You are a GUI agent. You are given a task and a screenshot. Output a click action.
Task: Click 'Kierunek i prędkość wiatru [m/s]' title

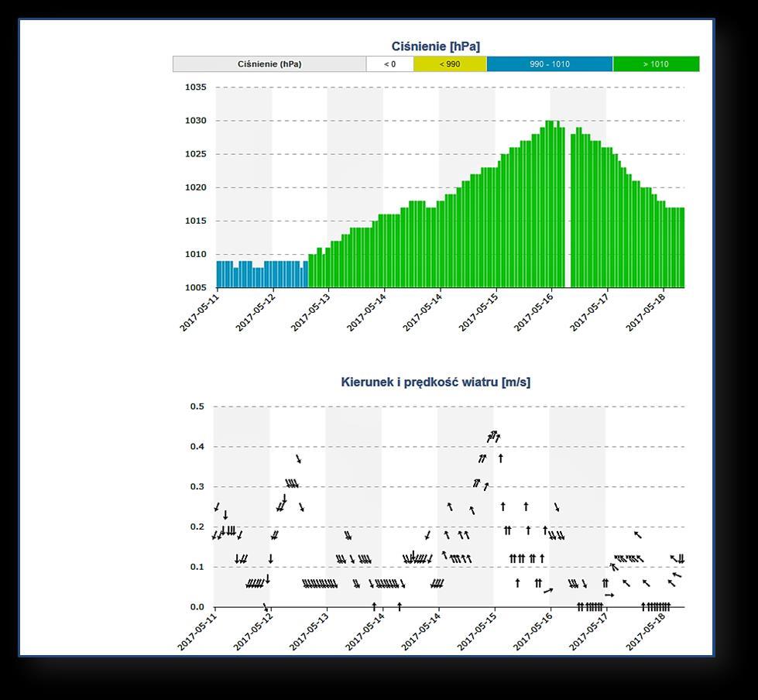pos(436,382)
